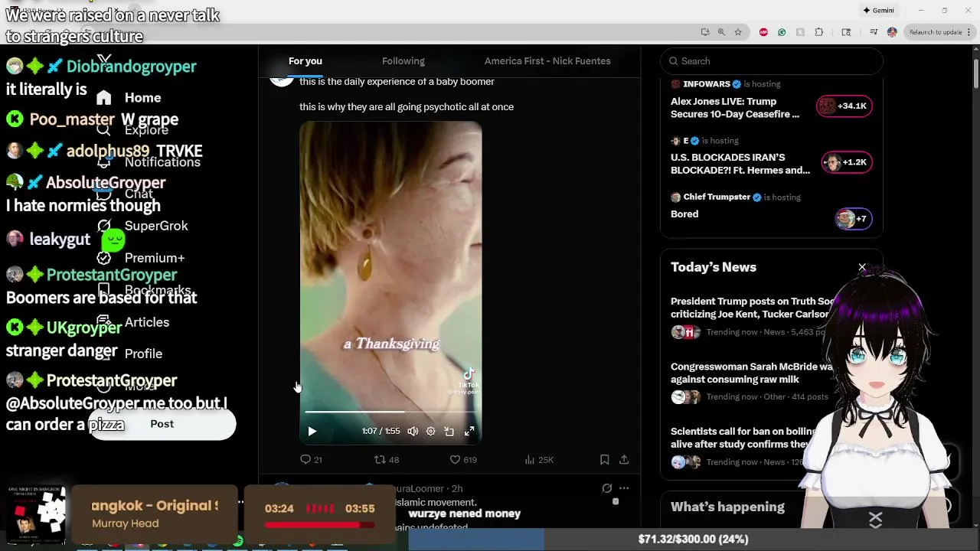Open U.S. BLOCKADES IRAN'S BLOCKADE space
Viewport: 980px width, 551px height.
tap(740, 164)
